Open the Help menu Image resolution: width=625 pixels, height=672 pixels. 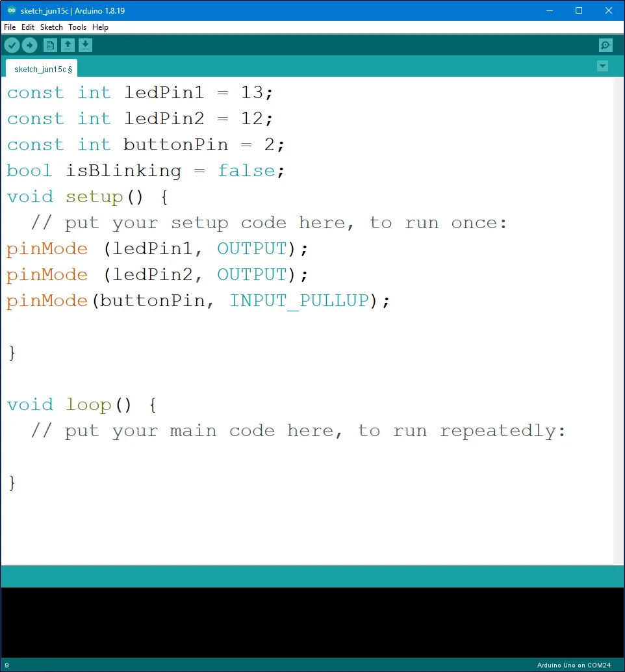[x=100, y=27]
